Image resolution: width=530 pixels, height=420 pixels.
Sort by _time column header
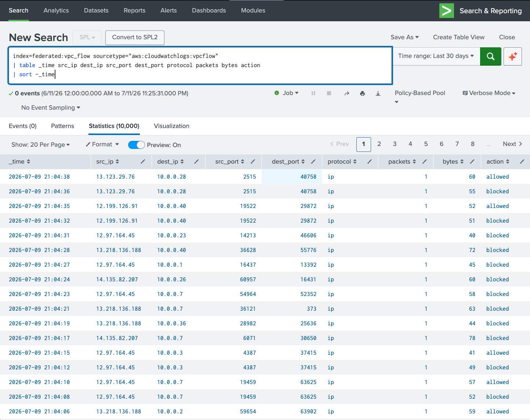click(x=19, y=161)
